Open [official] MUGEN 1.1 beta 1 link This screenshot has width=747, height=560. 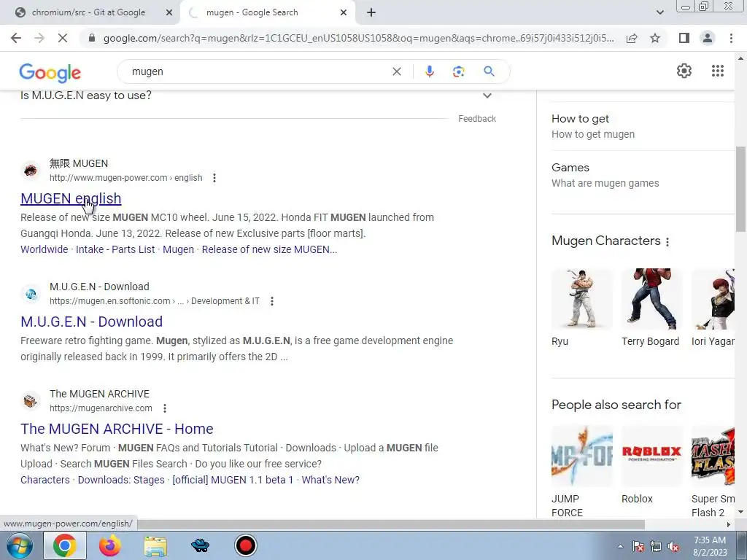[x=233, y=480]
